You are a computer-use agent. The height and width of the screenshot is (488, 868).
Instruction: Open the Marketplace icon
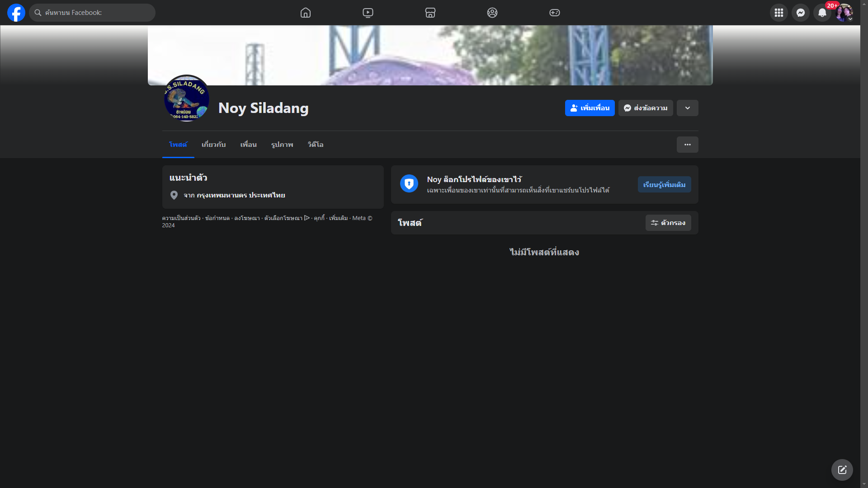(430, 13)
